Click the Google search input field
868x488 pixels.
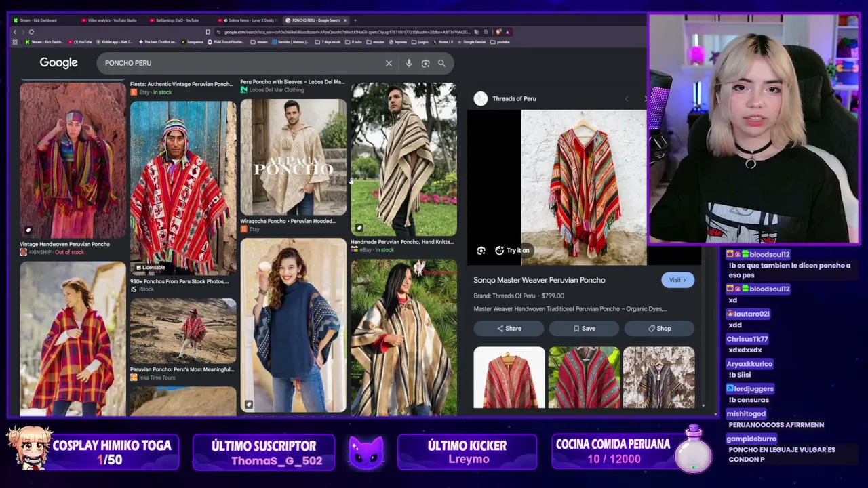[241, 63]
